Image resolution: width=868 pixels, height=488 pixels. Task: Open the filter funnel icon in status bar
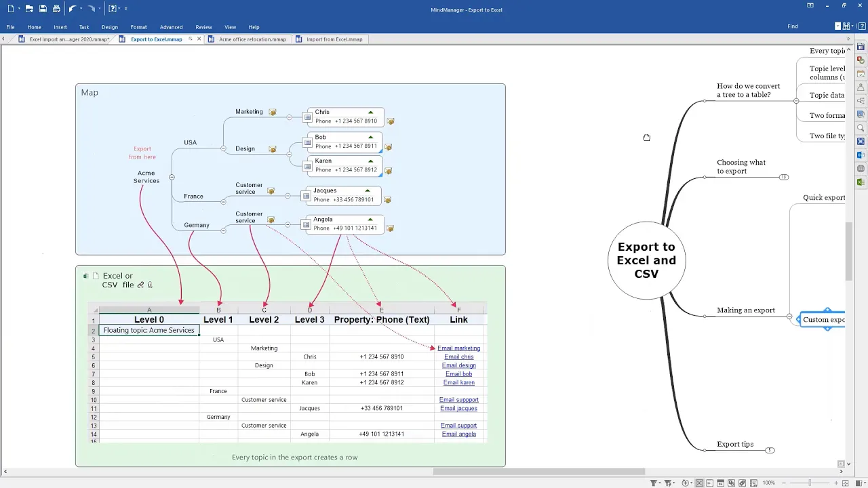tap(654, 483)
